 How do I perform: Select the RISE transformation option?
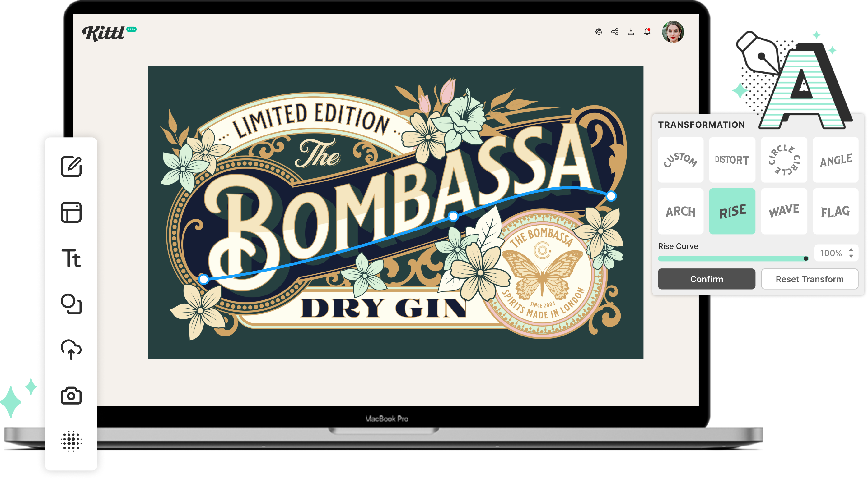(731, 211)
